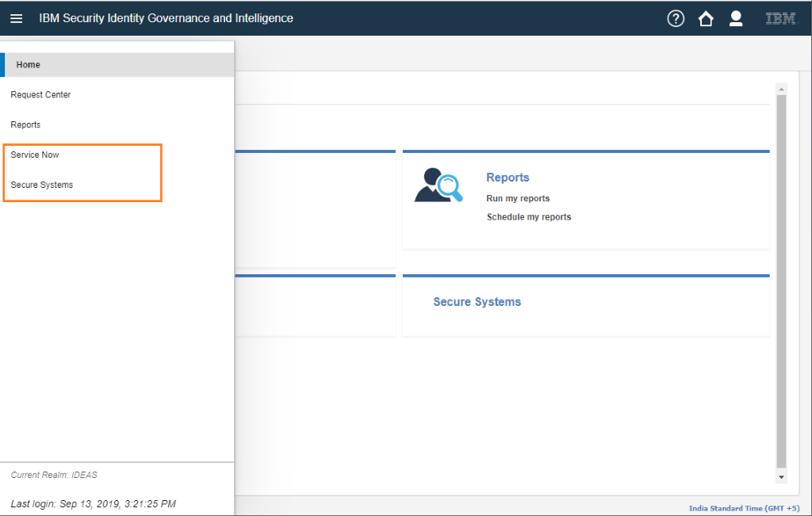812x516 pixels.
Task: Open the Reports card heading link
Action: (x=507, y=178)
